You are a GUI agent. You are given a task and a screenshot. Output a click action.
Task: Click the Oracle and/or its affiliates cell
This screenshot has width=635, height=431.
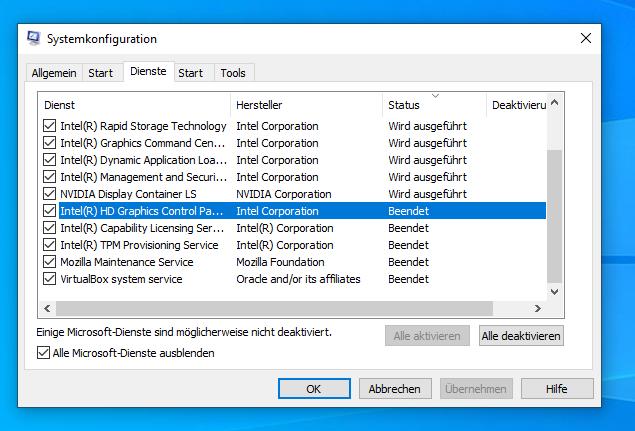tap(298, 279)
